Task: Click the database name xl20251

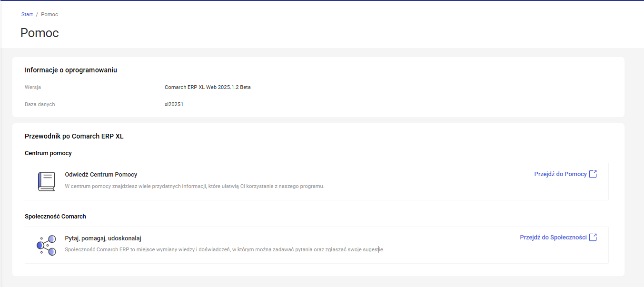Action: pyautogui.click(x=174, y=104)
